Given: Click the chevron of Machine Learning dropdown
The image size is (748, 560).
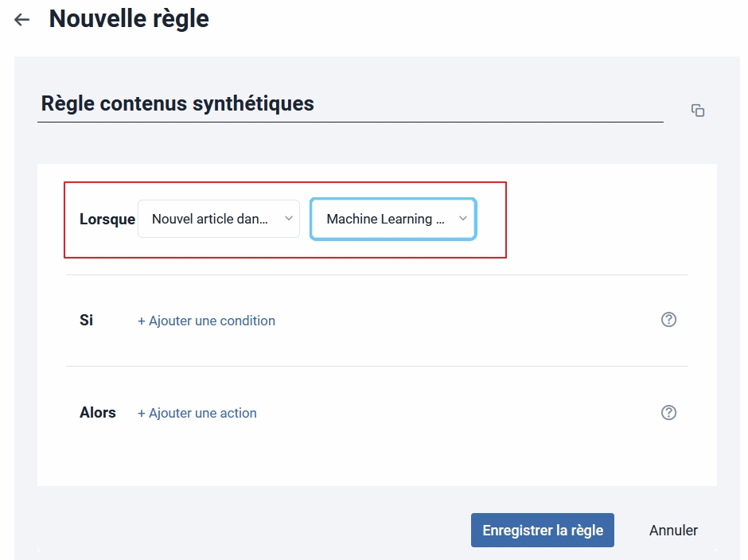Looking at the screenshot, I should coord(463,219).
